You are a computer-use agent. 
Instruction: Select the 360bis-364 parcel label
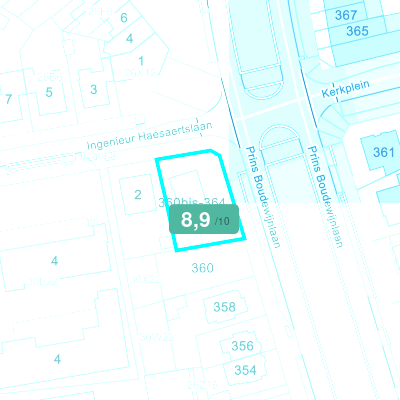192,202
